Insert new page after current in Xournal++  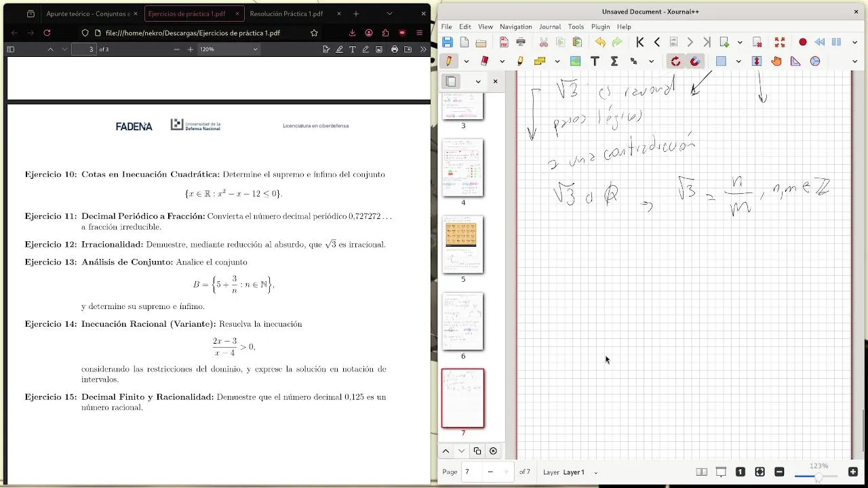[724, 42]
